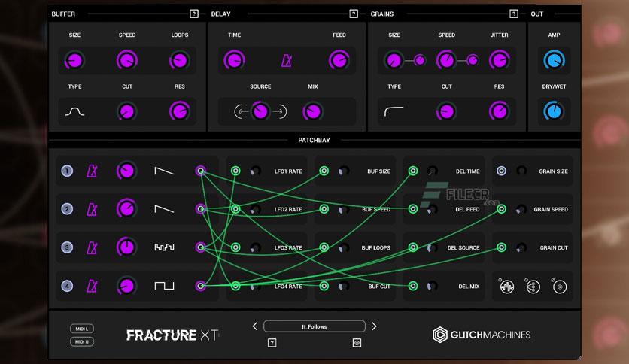The image size is (629, 364).
Task: Open the It_Follows preset name menu
Action: click(314, 326)
